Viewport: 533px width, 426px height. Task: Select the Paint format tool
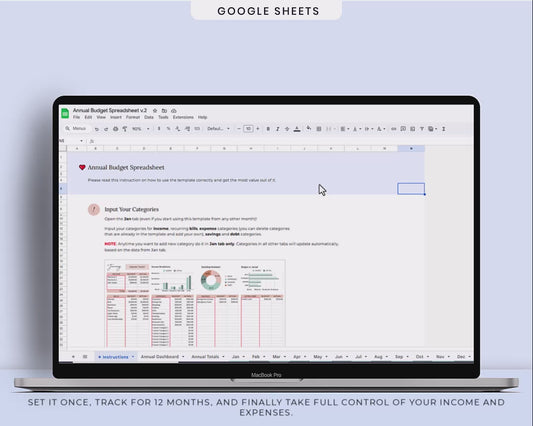pos(125,129)
